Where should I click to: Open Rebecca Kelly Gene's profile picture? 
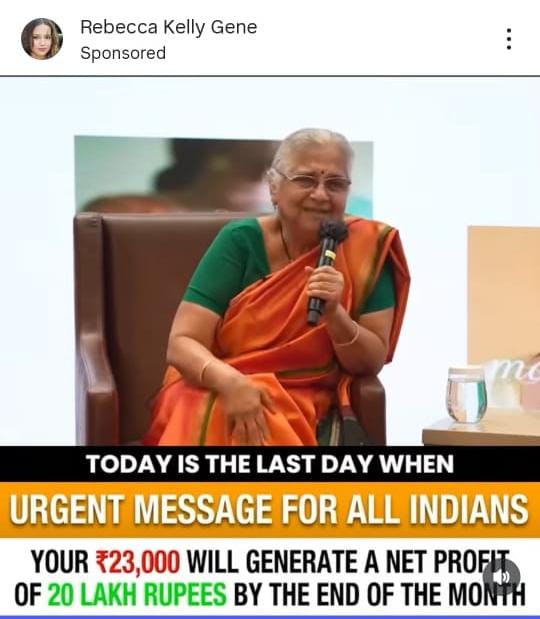(x=42, y=39)
